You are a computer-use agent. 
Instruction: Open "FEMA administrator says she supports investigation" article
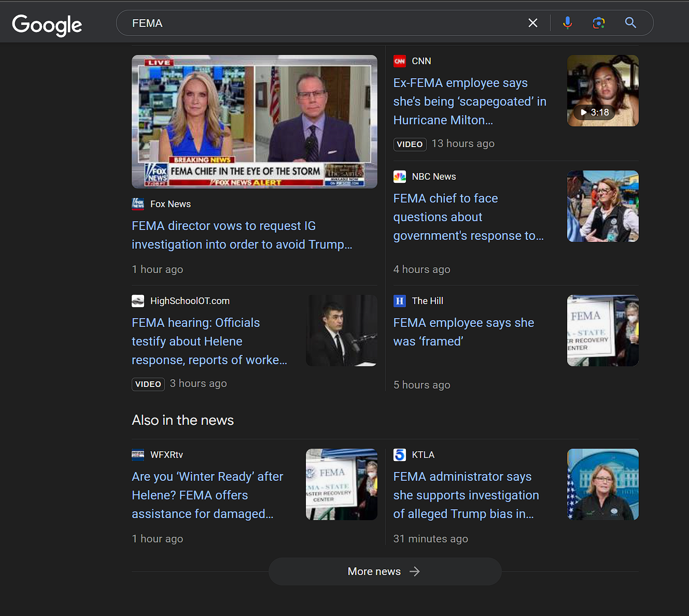(466, 495)
